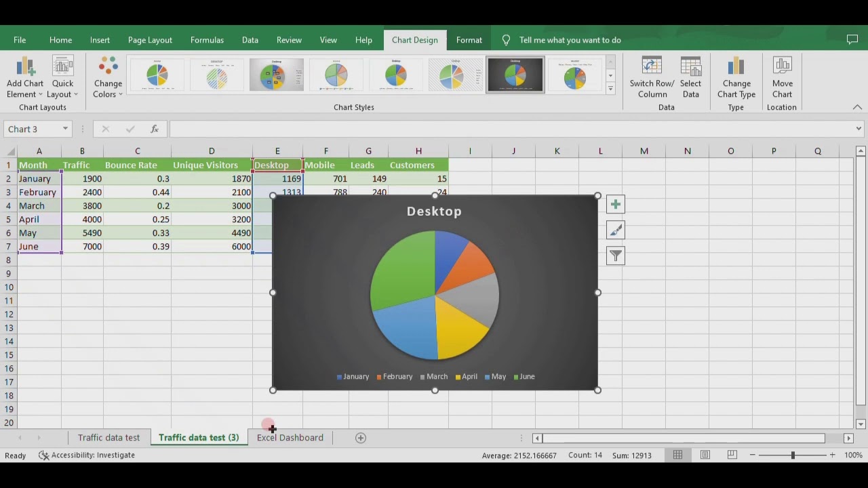Switch to Page Break Preview view
Screen dimensions: 868x488
click(733, 455)
